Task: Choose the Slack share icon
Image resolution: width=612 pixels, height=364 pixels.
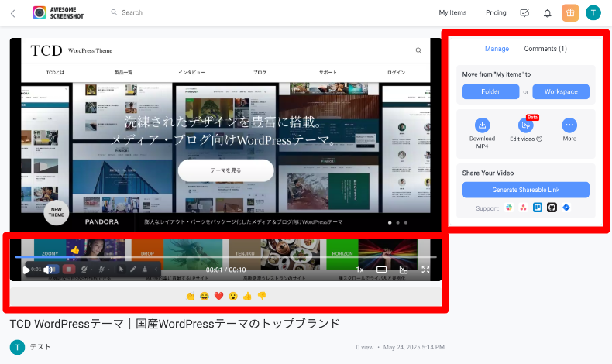Action: (508, 208)
